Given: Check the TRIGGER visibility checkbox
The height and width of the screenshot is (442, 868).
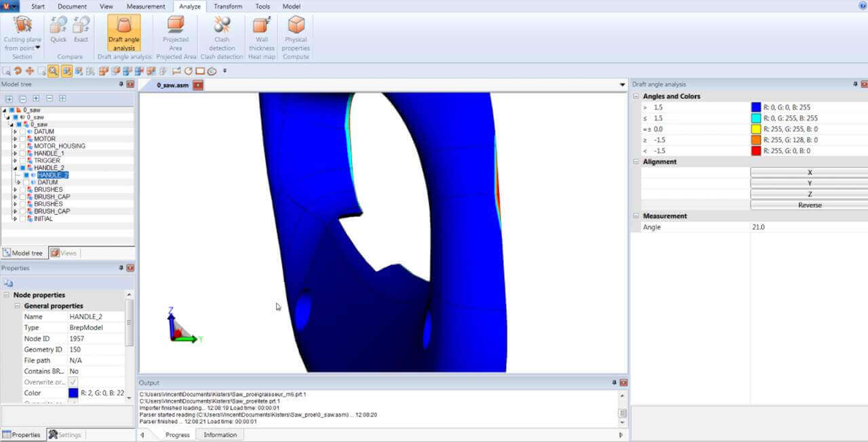Looking at the screenshot, I should pos(22,161).
